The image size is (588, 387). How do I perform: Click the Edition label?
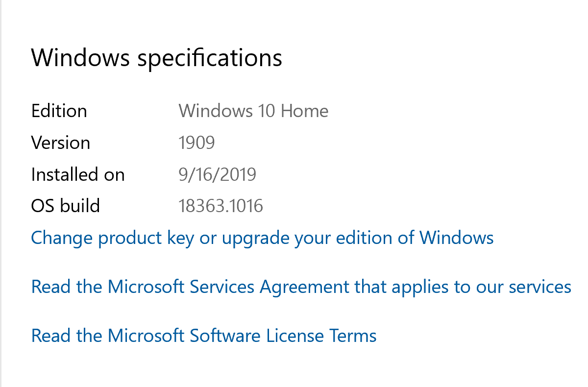pos(59,111)
